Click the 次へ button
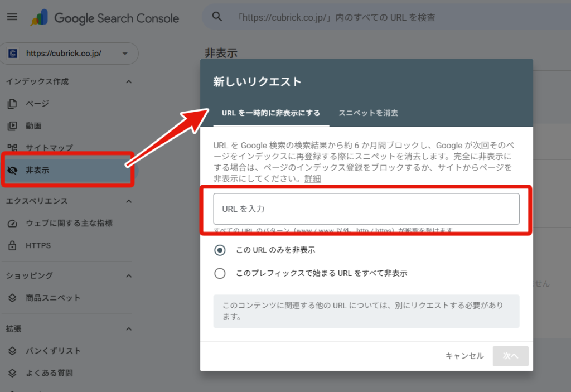 (511, 356)
